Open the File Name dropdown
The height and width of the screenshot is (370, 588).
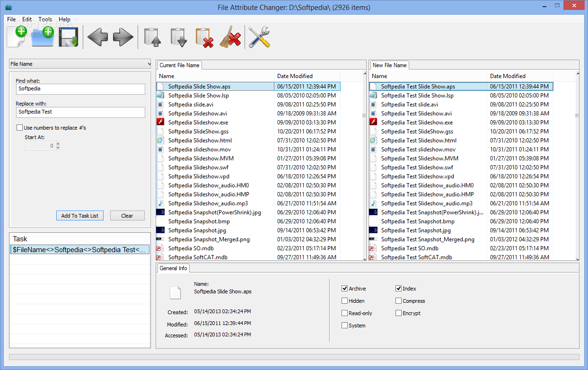click(x=80, y=64)
